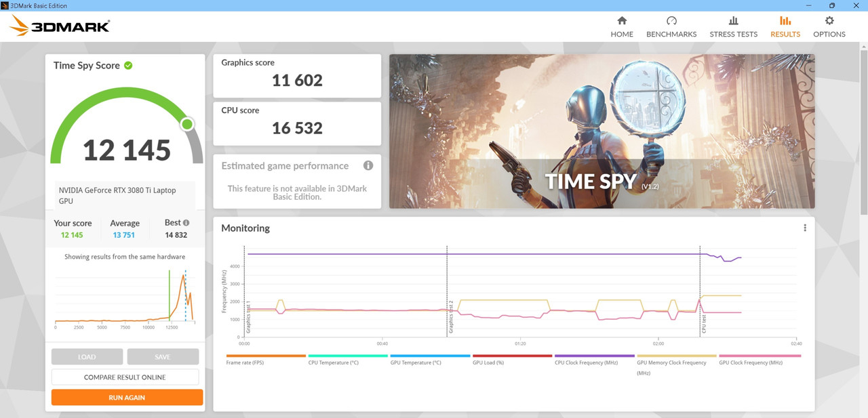Image resolution: width=868 pixels, height=418 pixels.
Task: Click the Monitoring panel heading
Action: click(245, 228)
